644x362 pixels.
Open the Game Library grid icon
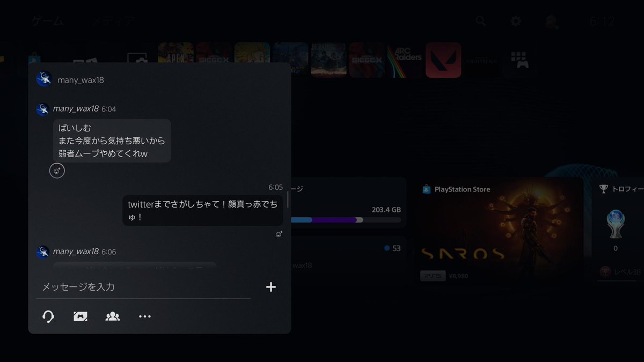click(519, 60)
